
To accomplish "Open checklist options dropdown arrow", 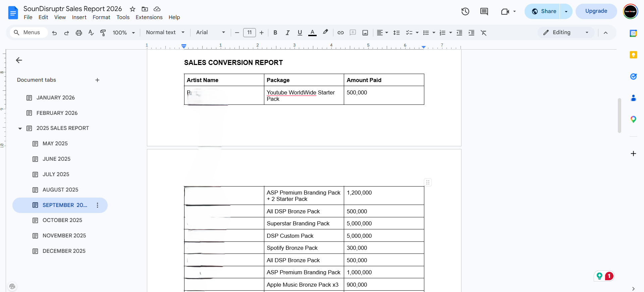I will point(417,33).
